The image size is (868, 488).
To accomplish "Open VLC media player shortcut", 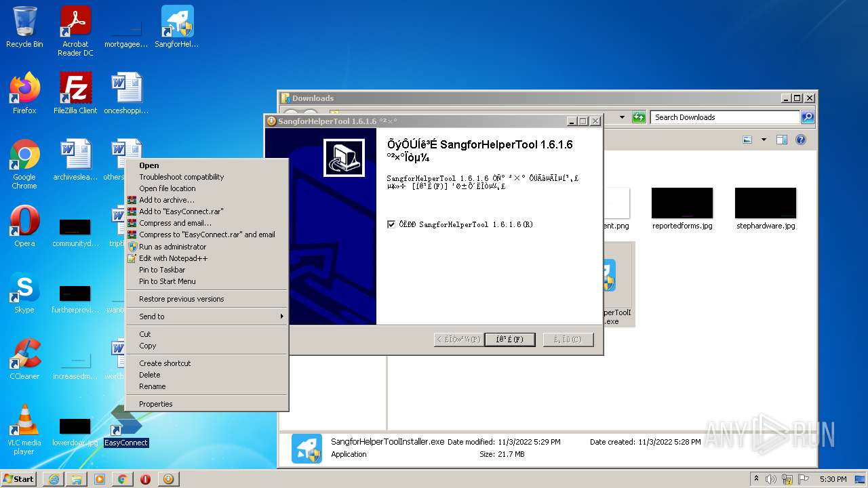I will click(24, 430).
